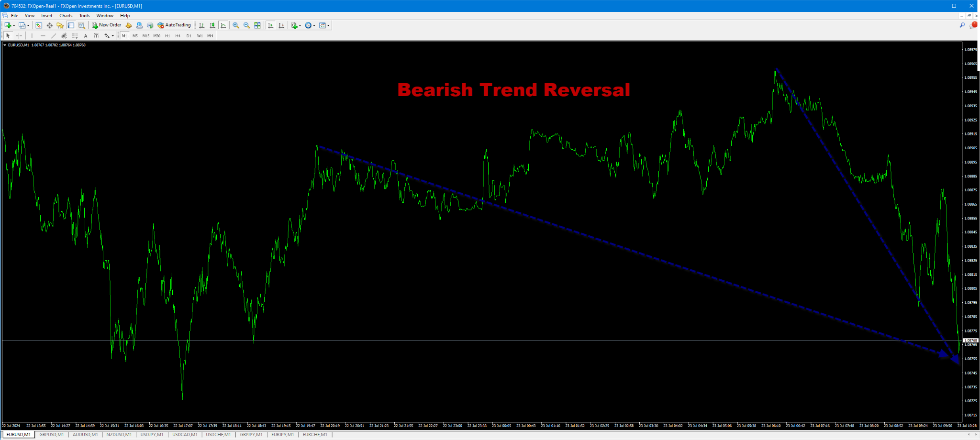Open the Help menu

[125, 16]
